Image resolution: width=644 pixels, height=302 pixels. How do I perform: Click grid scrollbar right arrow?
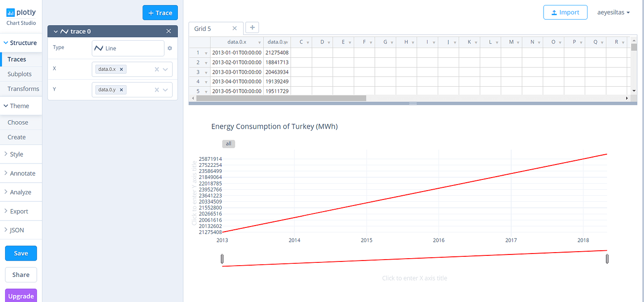pyautogui.click(x=627, y=98)
